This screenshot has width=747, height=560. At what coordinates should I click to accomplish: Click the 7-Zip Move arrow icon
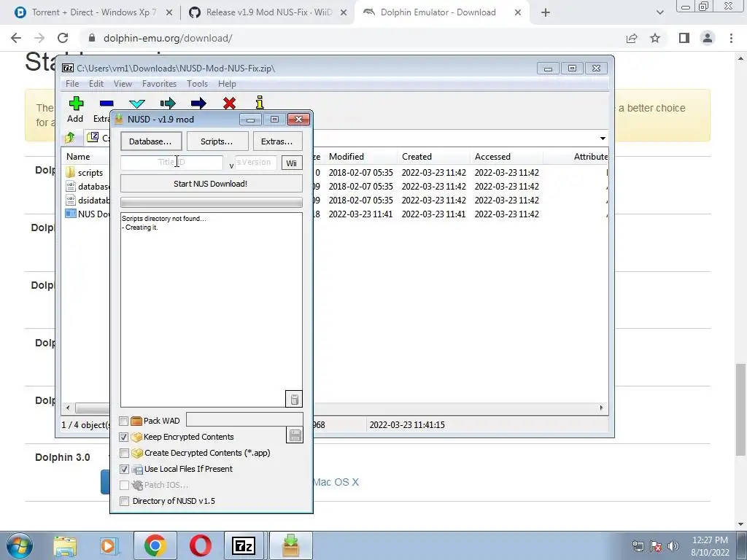coord(198,104)
